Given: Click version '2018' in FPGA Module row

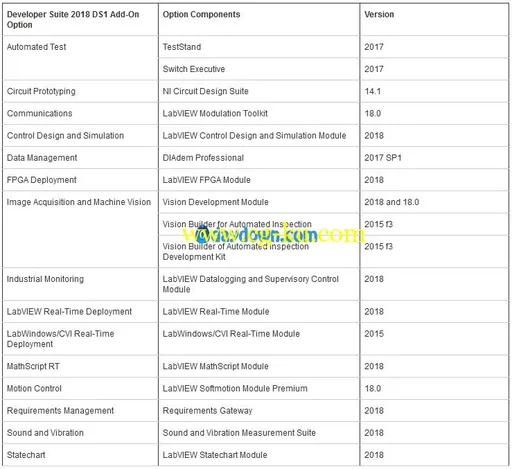Looking at the screenshot, I should (374, 180).
